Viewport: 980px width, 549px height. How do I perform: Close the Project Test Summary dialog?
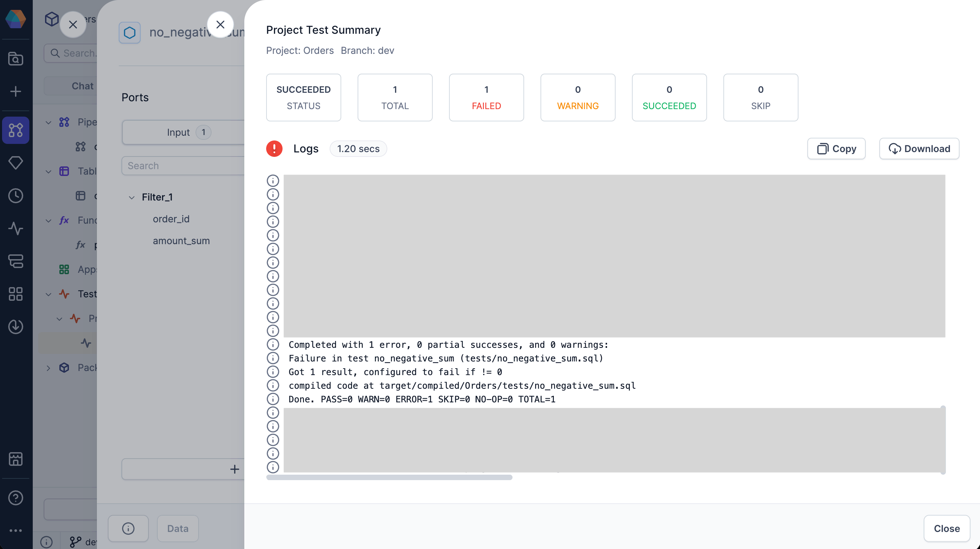point(947,528)
